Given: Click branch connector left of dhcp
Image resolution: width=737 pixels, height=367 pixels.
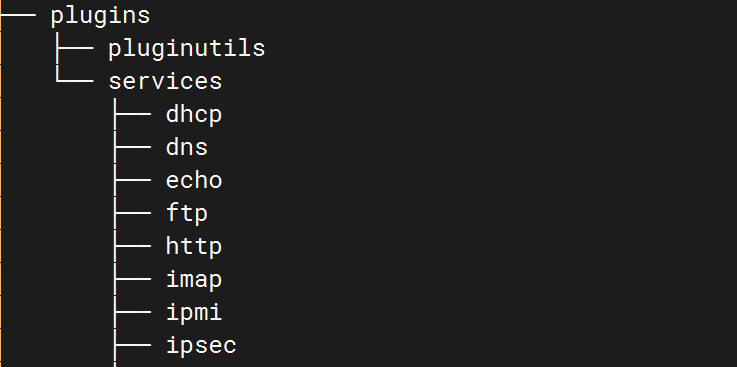Looking at the screenshot, I should 132,114.
